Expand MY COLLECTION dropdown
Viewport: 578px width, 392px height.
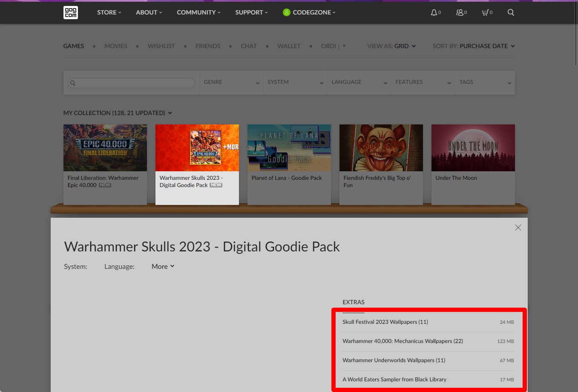(x=118, y=113)
